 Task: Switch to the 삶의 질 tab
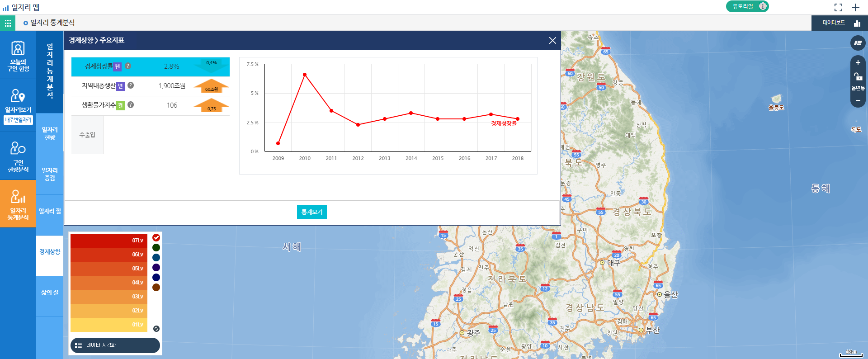click(x=50, y=293)
